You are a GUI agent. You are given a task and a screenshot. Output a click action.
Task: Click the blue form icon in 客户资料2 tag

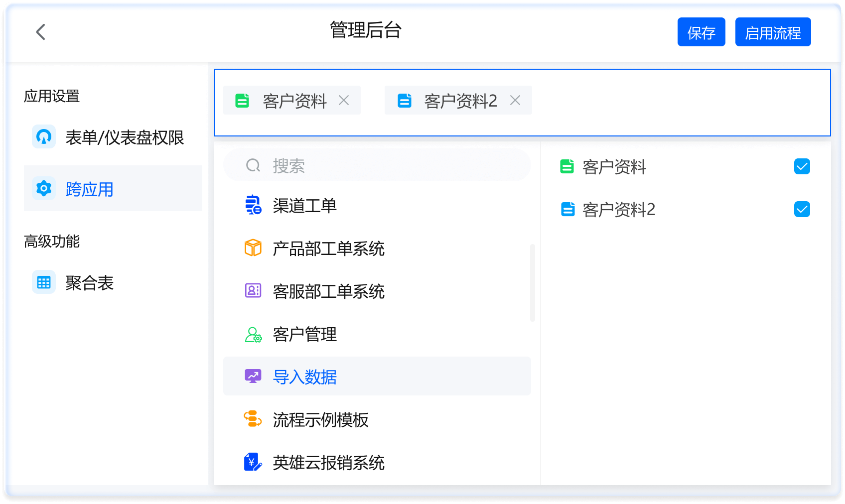click(x=404, y=101)
